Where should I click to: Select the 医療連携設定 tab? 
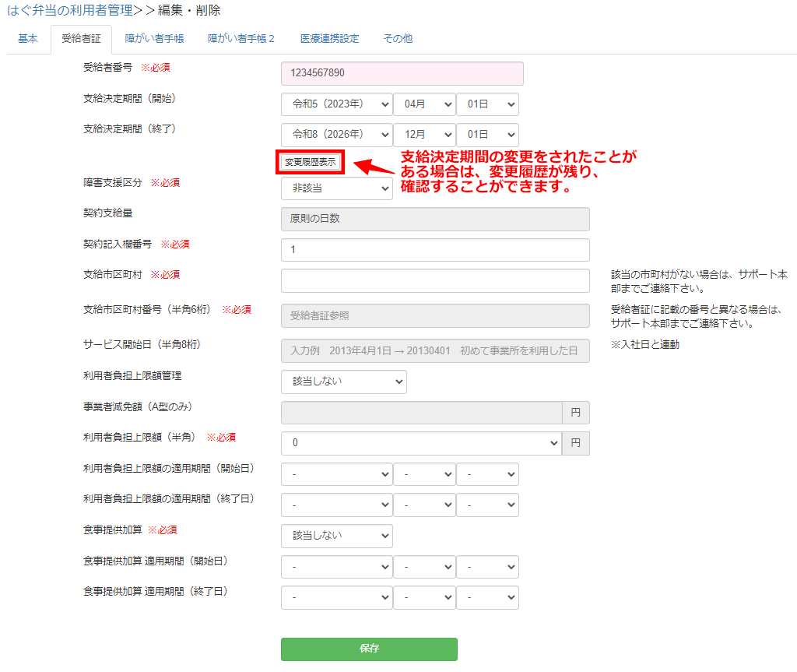pyautogui.click(x=329, y=39)
